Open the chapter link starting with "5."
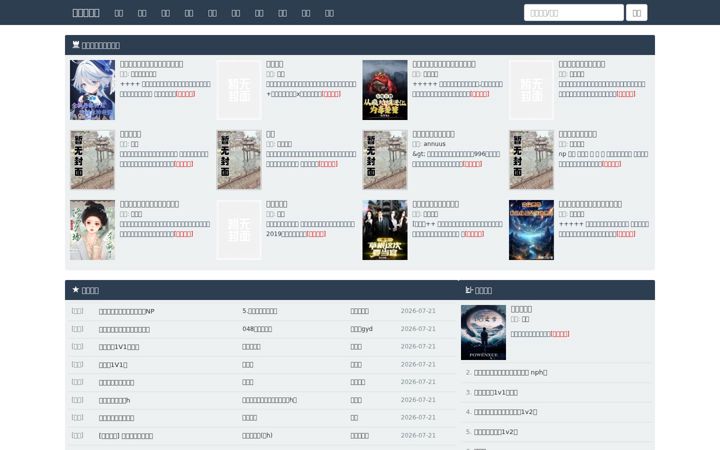This screenshot has width=720, height=450. point(259,311)
